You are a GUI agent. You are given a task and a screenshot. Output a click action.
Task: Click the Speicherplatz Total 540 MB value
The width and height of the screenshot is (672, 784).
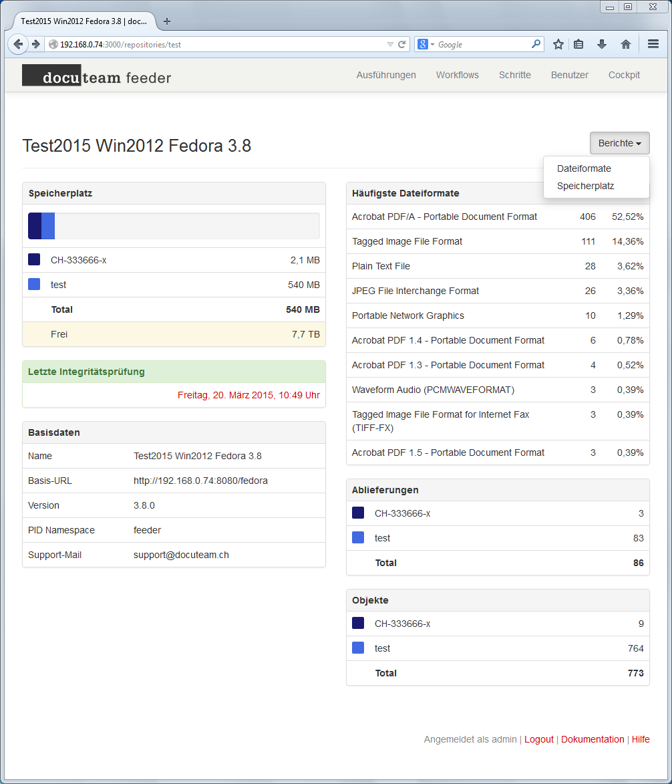point(303,309)
